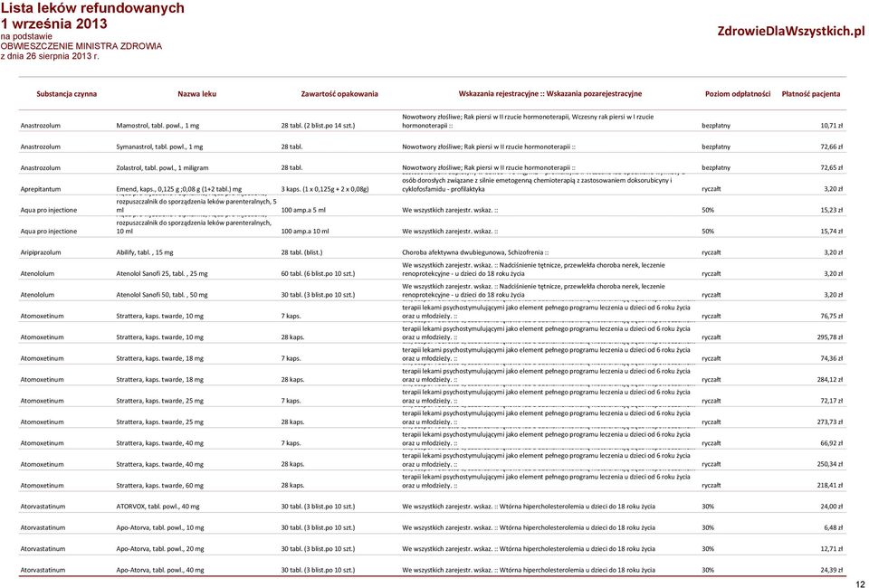Image resolution: width=869 pixels, height=588 pixels.
Task: Click the 'Substancja czynna' column header
Action: [x=66, y=94]
